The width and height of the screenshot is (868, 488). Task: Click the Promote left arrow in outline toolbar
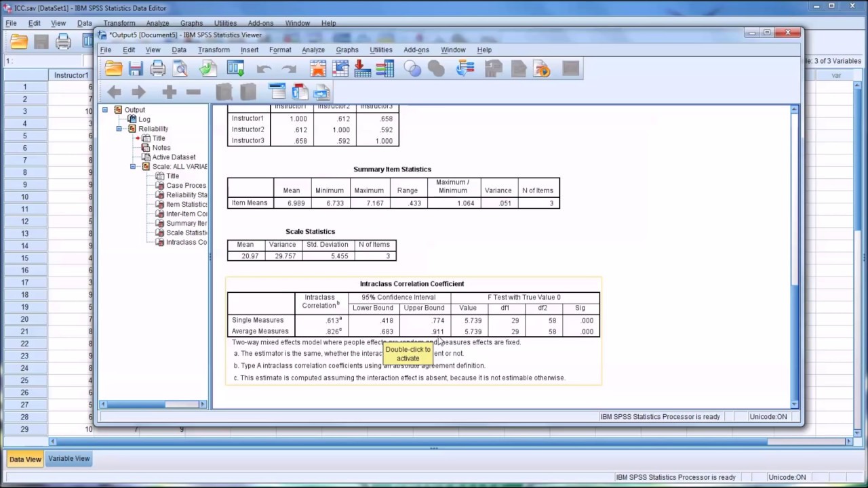tap(114, 92)
